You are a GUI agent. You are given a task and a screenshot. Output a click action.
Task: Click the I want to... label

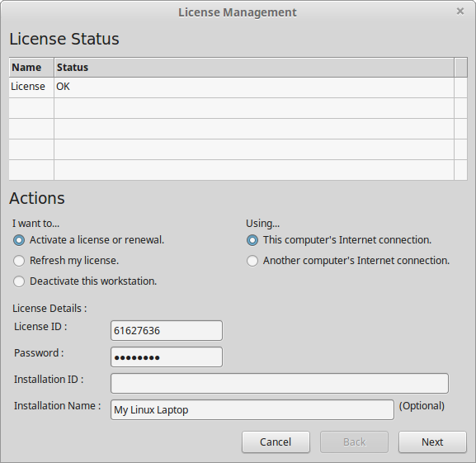pyautogui.click(x=35, y=224)
